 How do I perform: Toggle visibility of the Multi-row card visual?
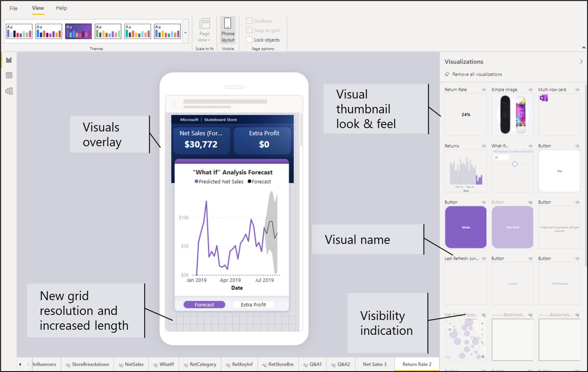[577, 90]
